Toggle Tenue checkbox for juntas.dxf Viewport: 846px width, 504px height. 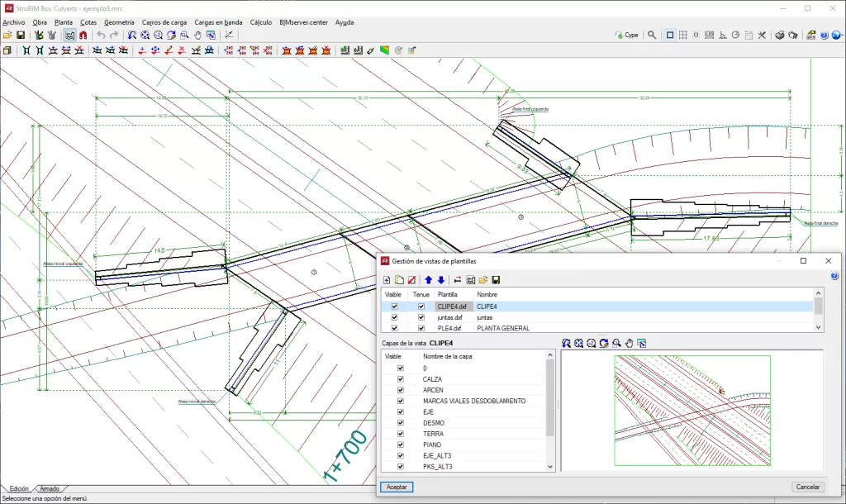point(421,317)
